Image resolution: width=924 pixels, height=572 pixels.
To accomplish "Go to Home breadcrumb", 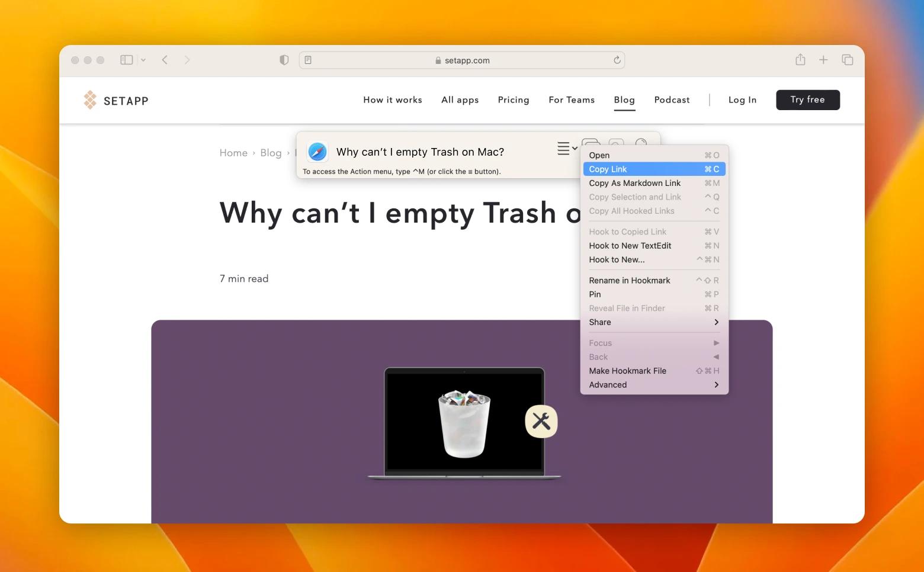I will [x=233, y=153].
